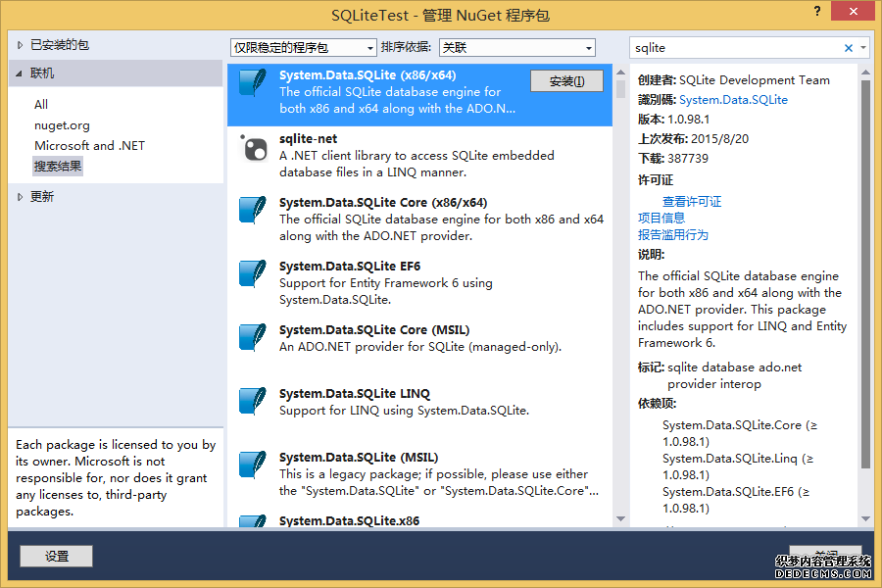Screen dimensions: 882x588
Task: Click the System.Data.SQLite EF6 feather icon
Action: coord(253,273)
